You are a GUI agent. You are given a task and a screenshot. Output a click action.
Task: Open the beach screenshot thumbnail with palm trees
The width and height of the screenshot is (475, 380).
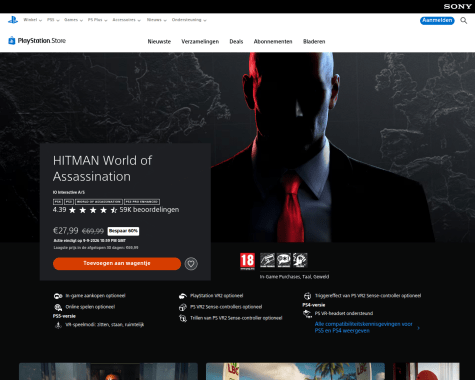tap(295, 372)
